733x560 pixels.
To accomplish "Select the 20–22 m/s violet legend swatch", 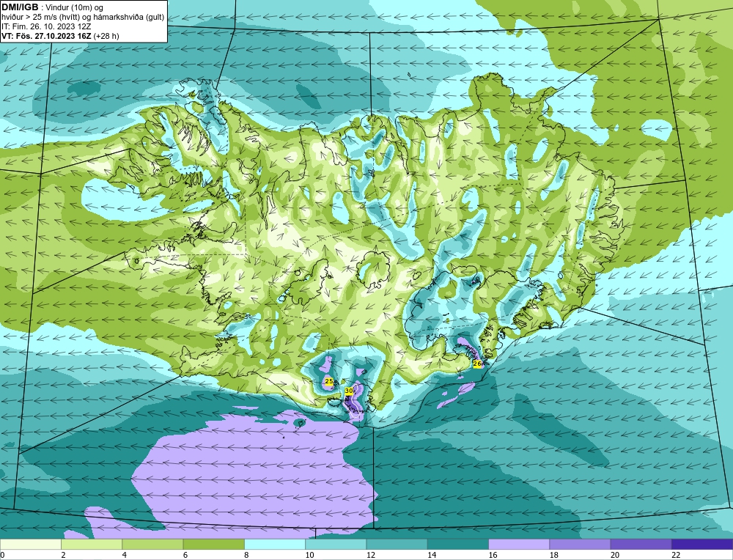I will [x=641, y=545].
